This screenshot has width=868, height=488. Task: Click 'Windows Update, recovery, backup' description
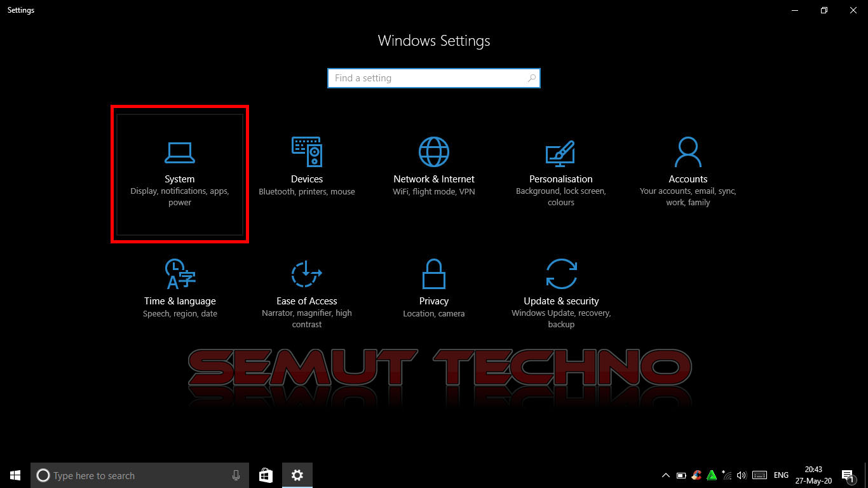(x=561, y=319)
